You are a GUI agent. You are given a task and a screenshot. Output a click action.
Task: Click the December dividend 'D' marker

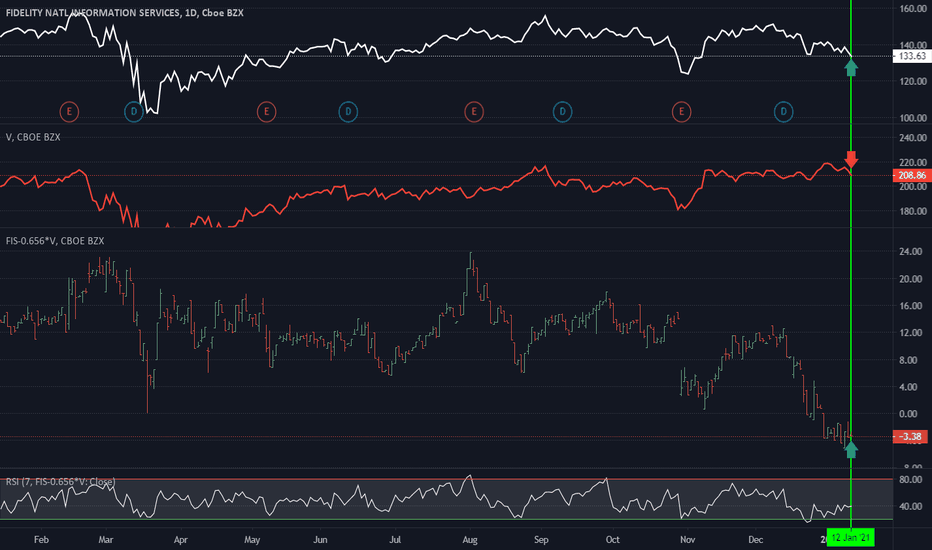click(783, 111)
